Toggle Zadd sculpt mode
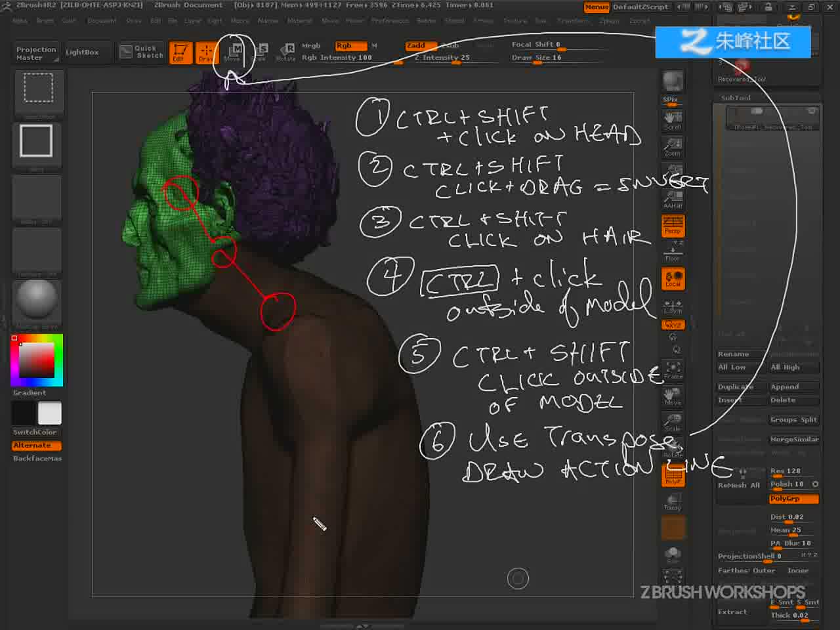Screen dimensions: 840x630 point(422,46)
